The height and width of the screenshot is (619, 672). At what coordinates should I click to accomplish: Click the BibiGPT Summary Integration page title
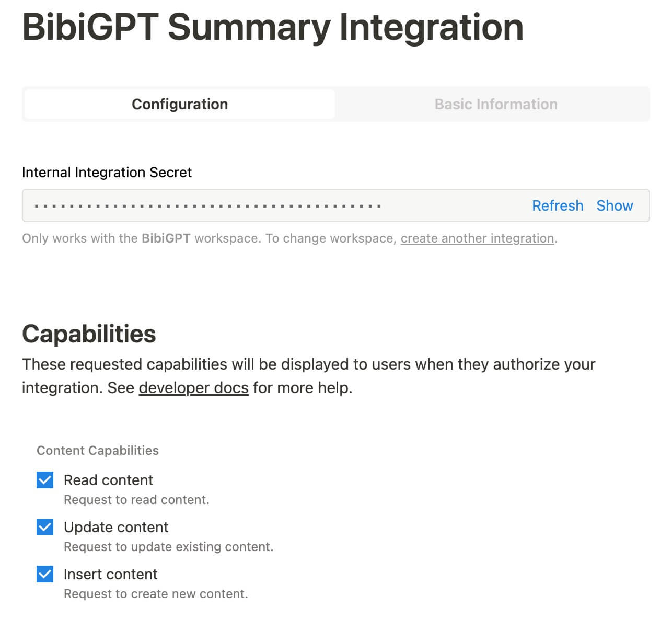point(273,27)
